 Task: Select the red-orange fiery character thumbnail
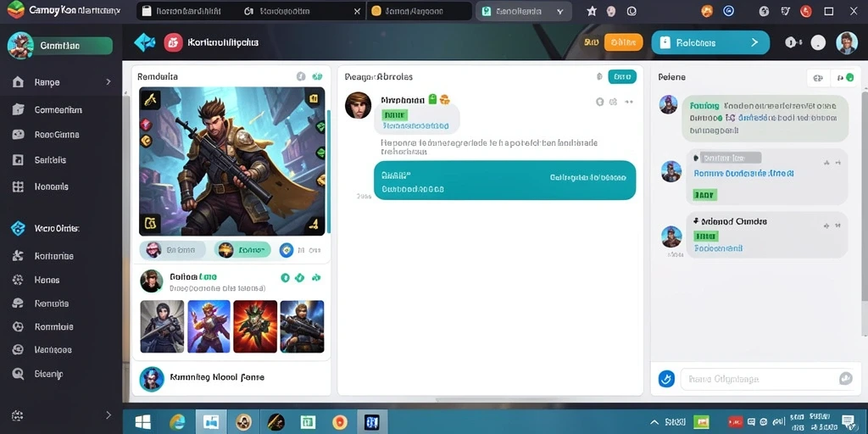[x=255, y=326]
